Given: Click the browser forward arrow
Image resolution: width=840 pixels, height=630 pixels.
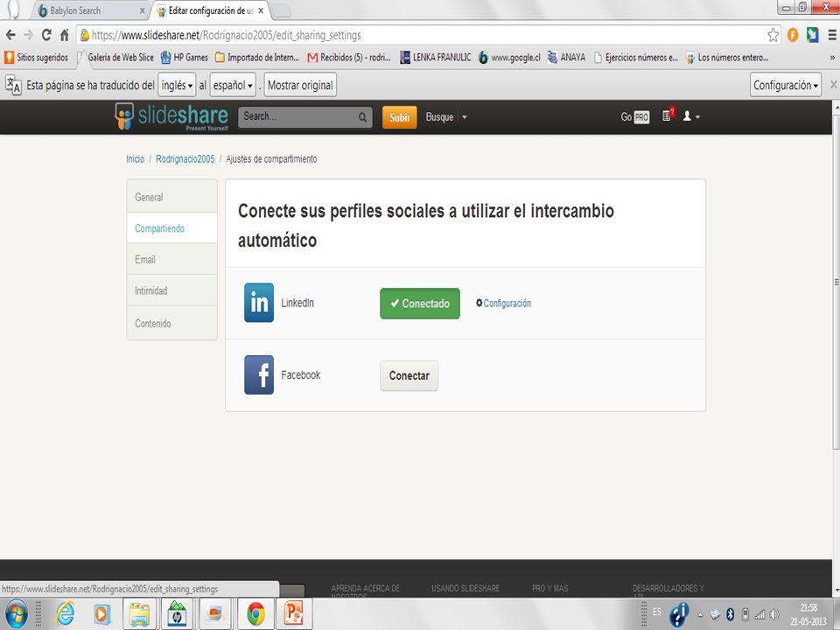Looking at the screenshot, I should 28,35.
